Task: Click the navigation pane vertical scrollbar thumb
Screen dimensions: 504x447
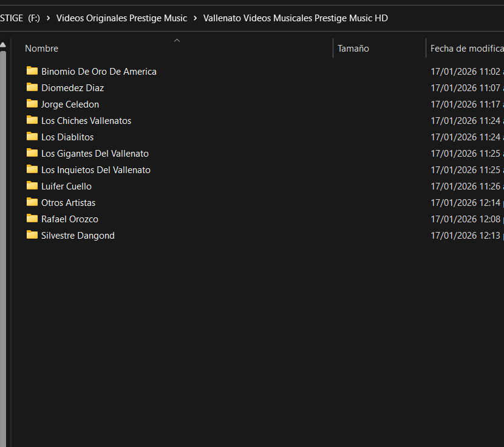Action: (x=3, y=248)
